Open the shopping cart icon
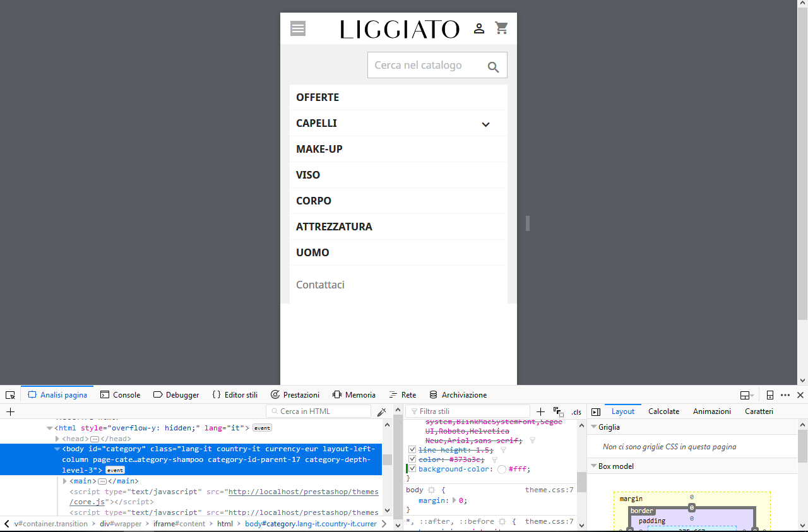 502,28
